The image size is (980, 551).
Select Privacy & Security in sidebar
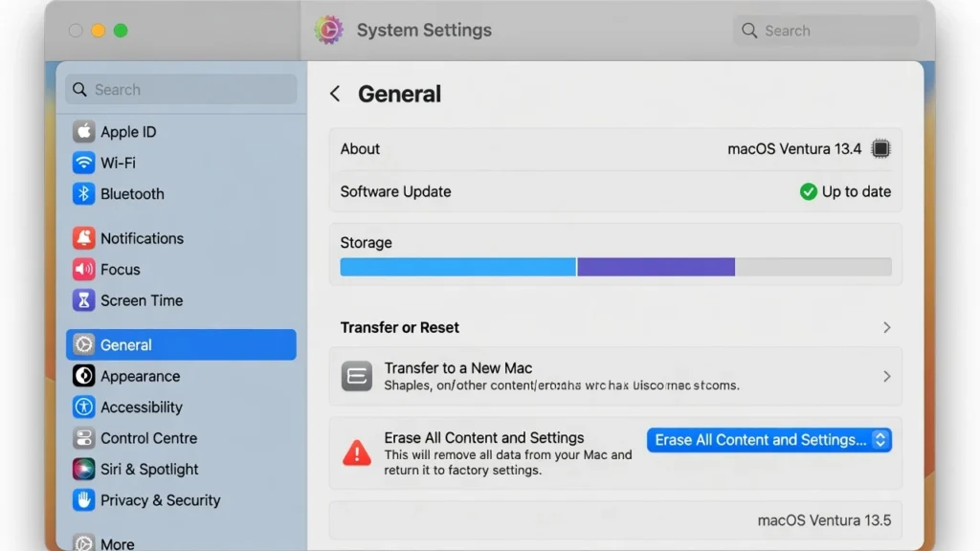pos(181,499)
